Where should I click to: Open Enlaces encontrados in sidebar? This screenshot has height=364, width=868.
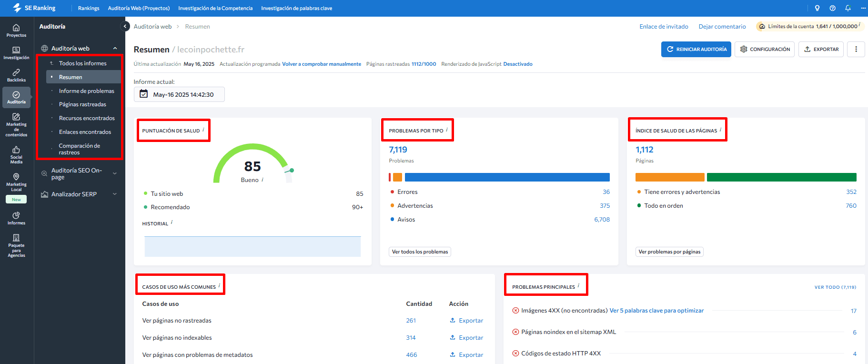pyautogui.click(x=85, y=132)
